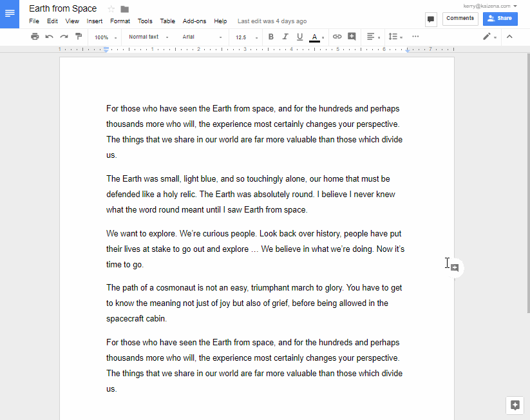Undo the last action
Screen dimensions: 530x420
tap(50, 37)
